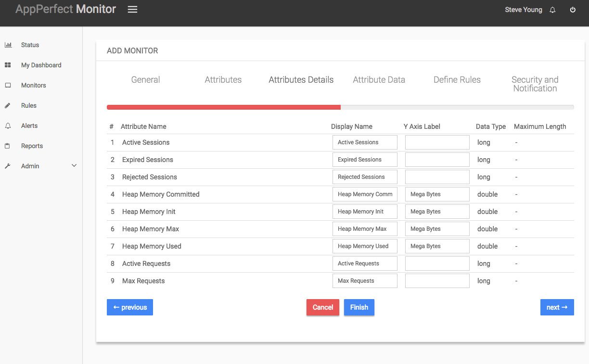Edit Y Axis Label for Heap Memory Used
This screenshot has width=589, height=364.
pyautogui.click(x=437, y=246)
